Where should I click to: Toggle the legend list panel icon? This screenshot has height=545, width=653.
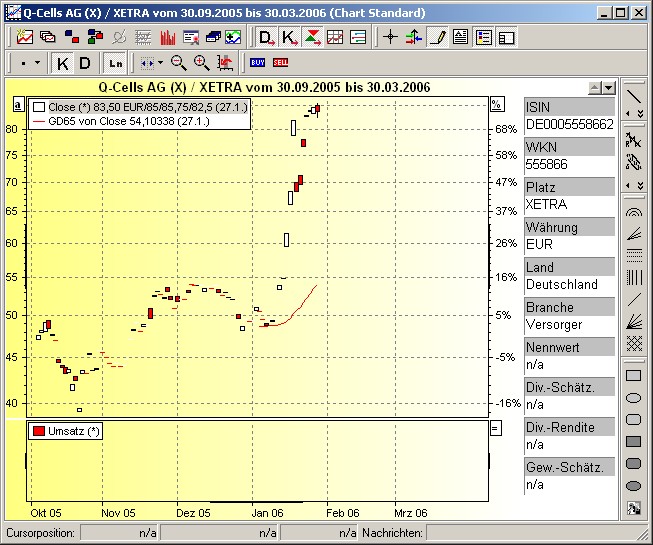point(484,37)
